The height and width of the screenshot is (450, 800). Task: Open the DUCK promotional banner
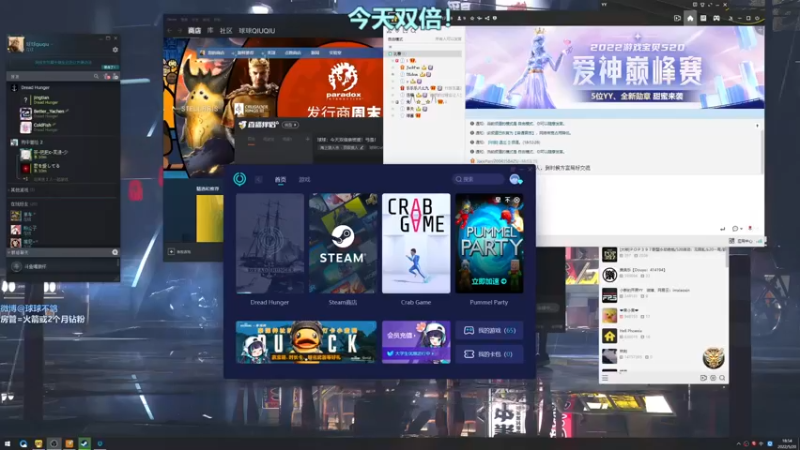306,342
